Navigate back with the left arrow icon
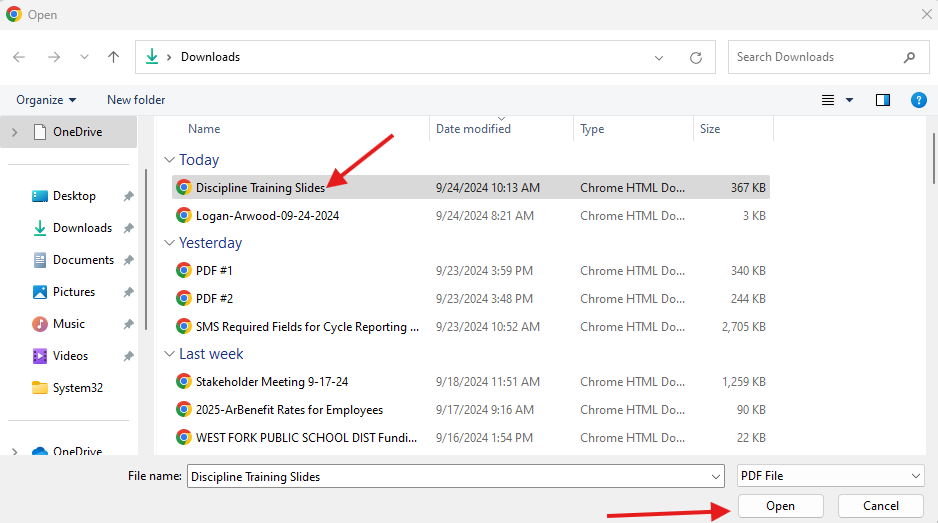Viewport: 938px width, 523px height. 19,57
